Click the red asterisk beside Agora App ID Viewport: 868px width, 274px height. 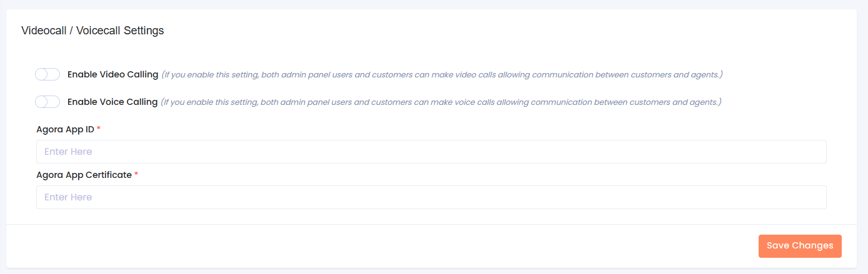[x=99, y=129]
